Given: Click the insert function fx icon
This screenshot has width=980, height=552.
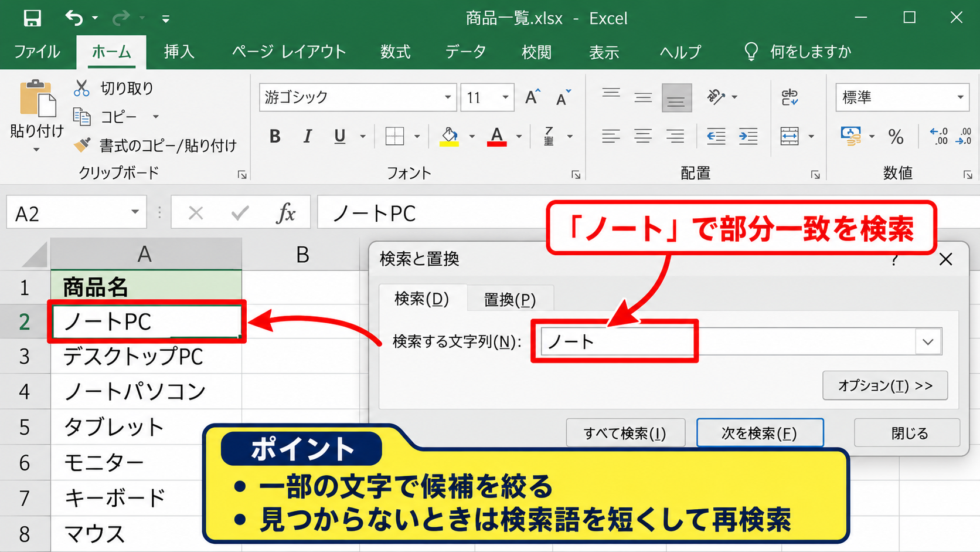Looking at the screenshot, I should 285,213.
